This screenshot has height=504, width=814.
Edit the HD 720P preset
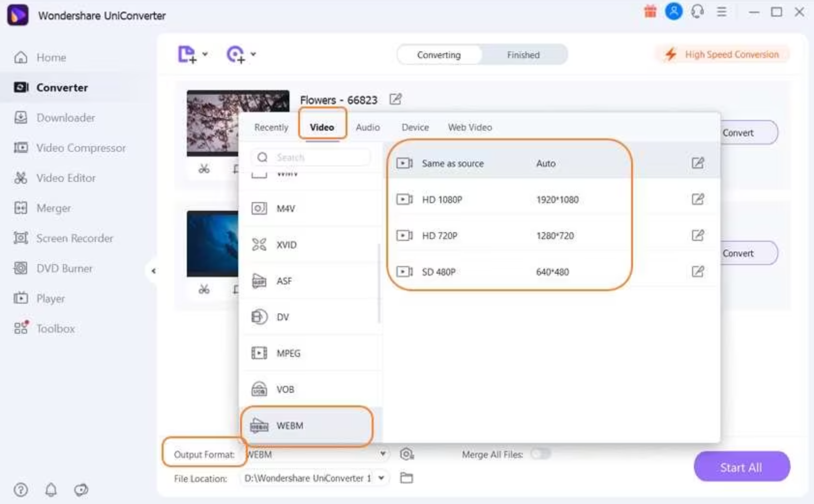(x=697, y=236)
